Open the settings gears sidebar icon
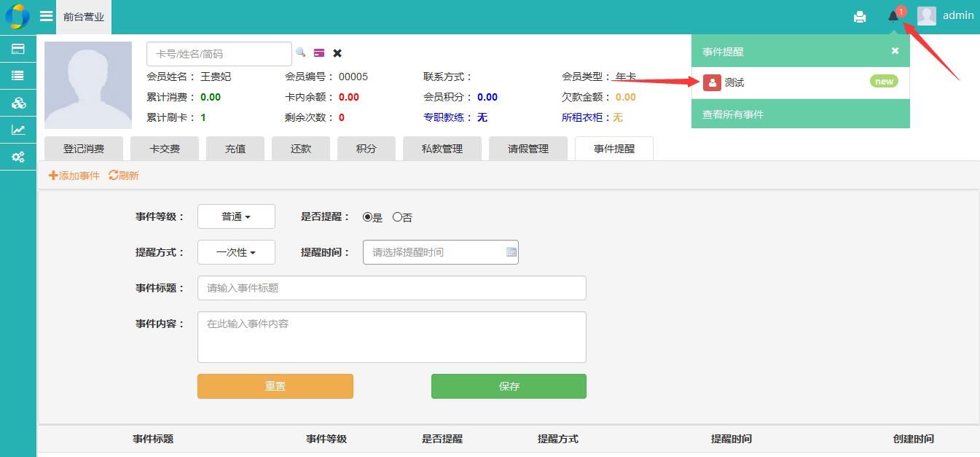 coord(18,157)
